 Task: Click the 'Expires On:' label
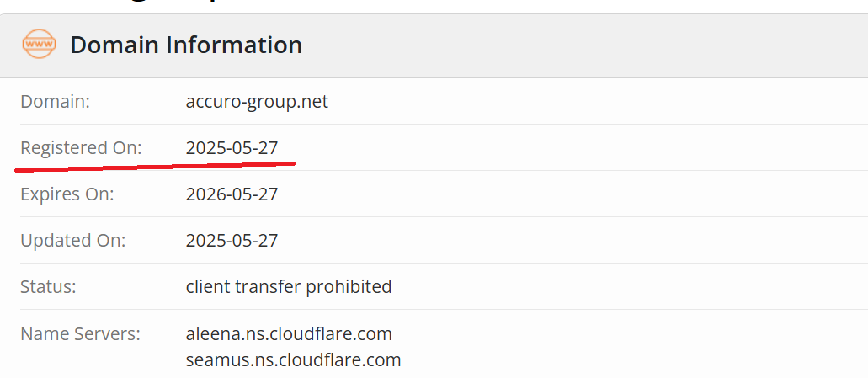[67, 194]
